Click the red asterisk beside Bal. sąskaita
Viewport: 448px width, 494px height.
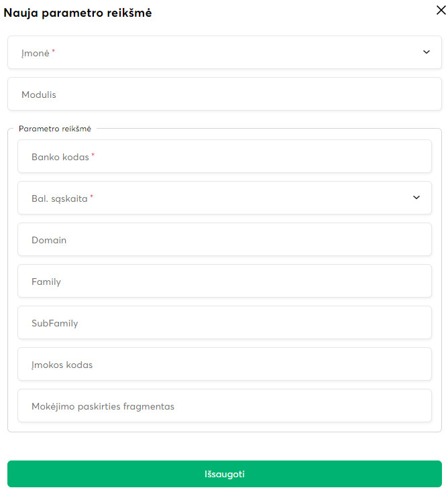pos(92,196)
